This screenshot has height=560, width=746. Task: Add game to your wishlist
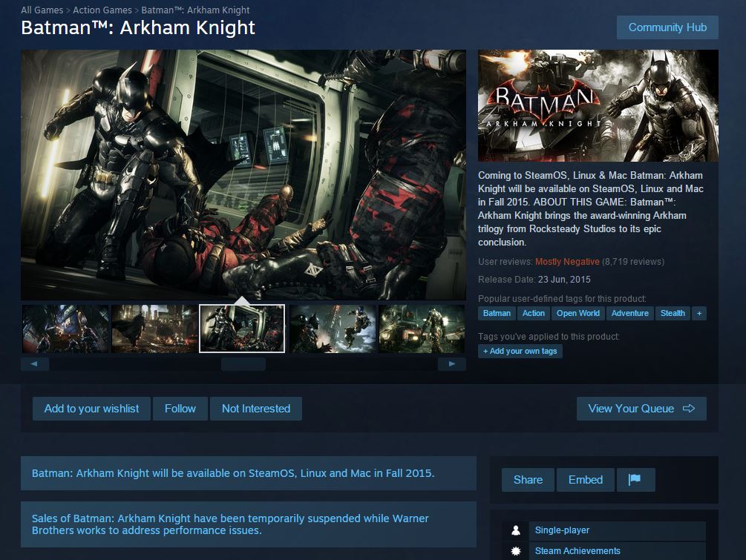[x=91, y=409]
